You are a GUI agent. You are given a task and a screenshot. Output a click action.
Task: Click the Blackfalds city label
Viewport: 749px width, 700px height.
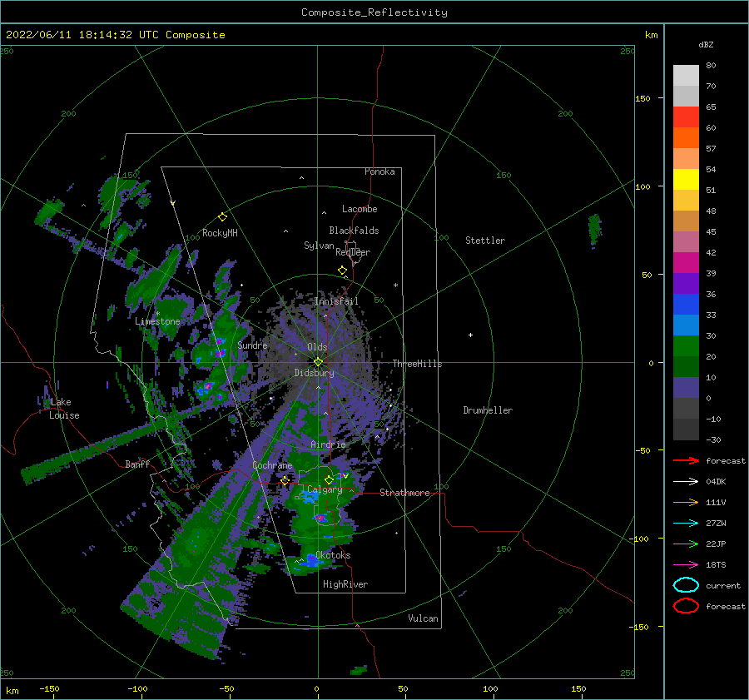(354, 231)
